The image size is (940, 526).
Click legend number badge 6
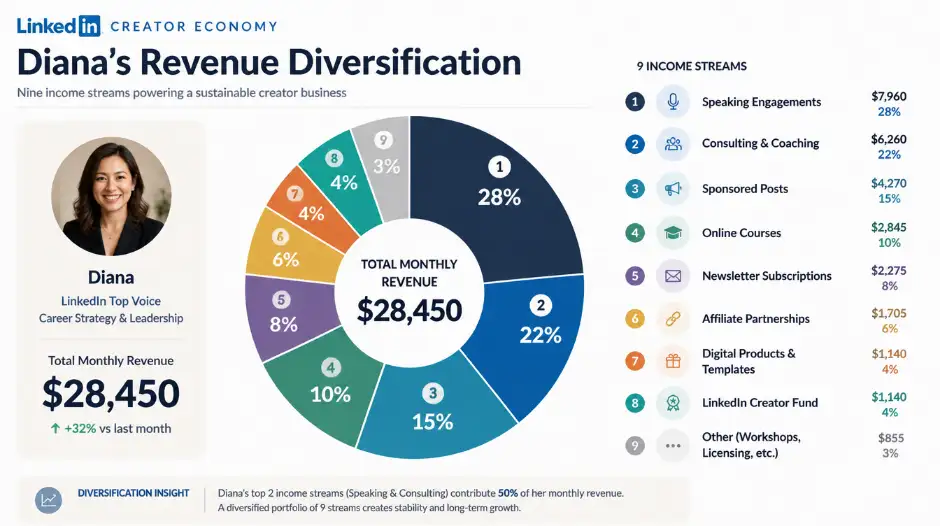tap(635, 318)
